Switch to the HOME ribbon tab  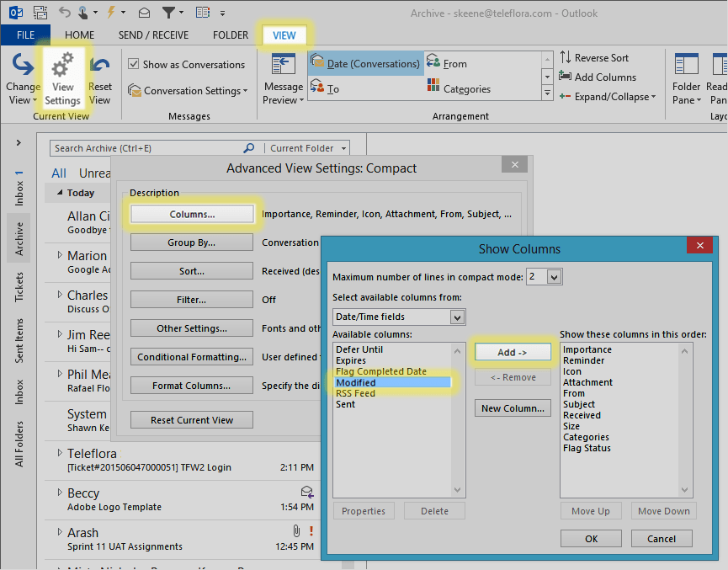79,35
